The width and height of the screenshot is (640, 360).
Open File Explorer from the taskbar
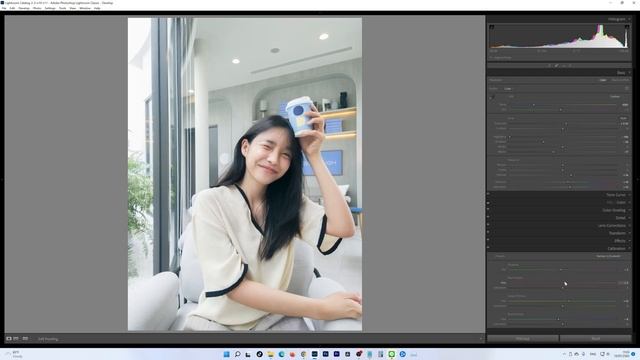click(x=270, y=354)
